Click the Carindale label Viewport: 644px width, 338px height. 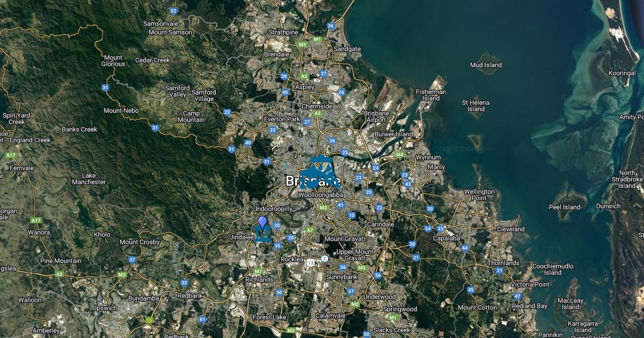click(380, 224)
